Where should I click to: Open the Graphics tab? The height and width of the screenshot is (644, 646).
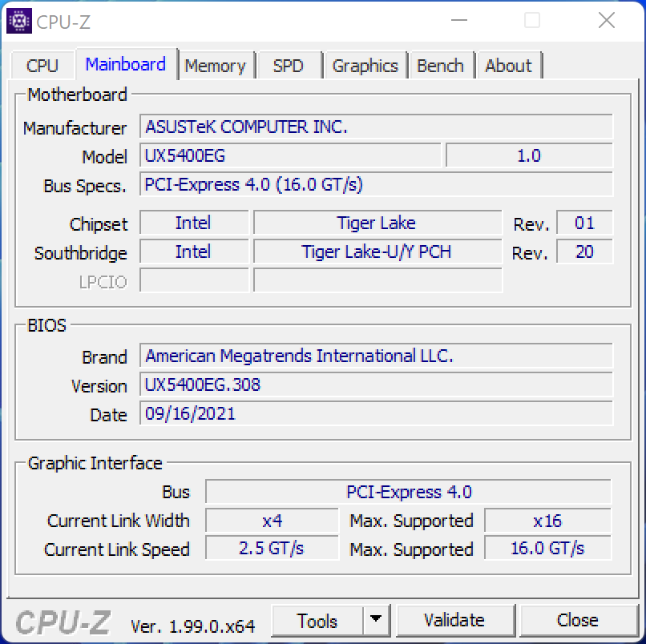[365, 66]
